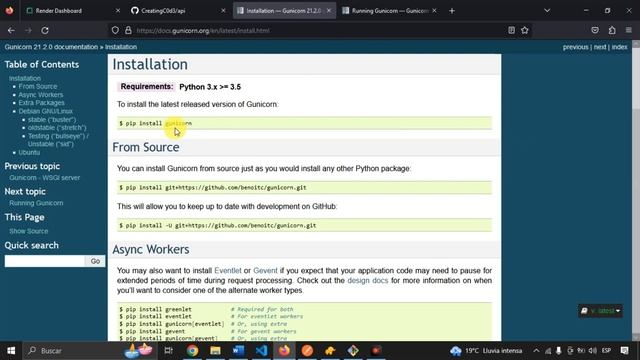Open the Windows Start menu
Screen dimensions: 640x360
[x=11, y=351]
